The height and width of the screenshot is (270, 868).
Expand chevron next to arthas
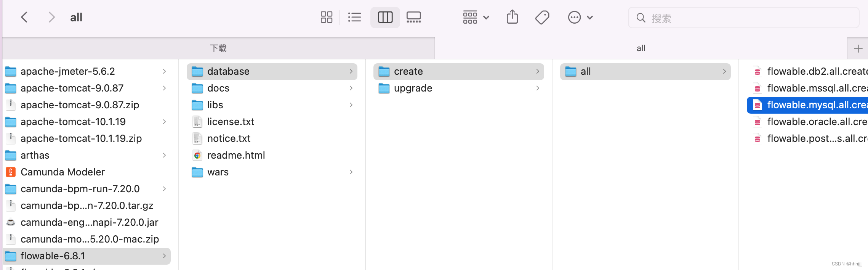tap(164, 155)
